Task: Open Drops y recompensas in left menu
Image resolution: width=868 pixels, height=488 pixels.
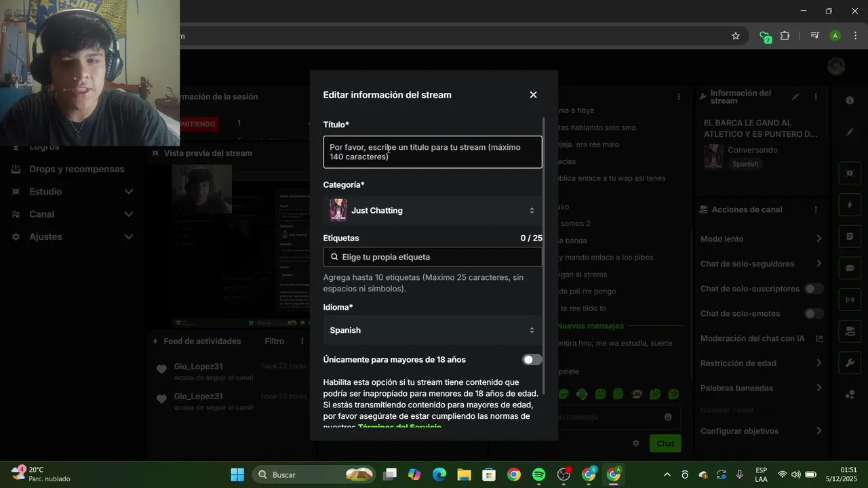Action: [x=77, y=169]
